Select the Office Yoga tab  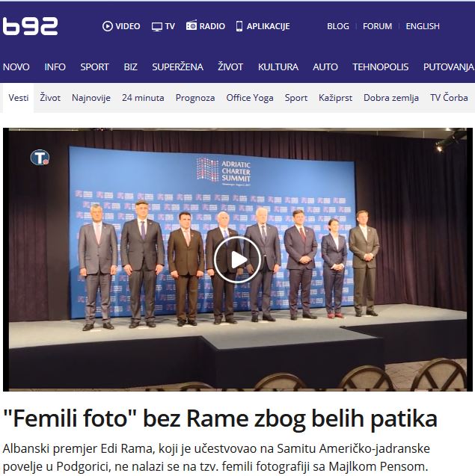coord(250,98)
